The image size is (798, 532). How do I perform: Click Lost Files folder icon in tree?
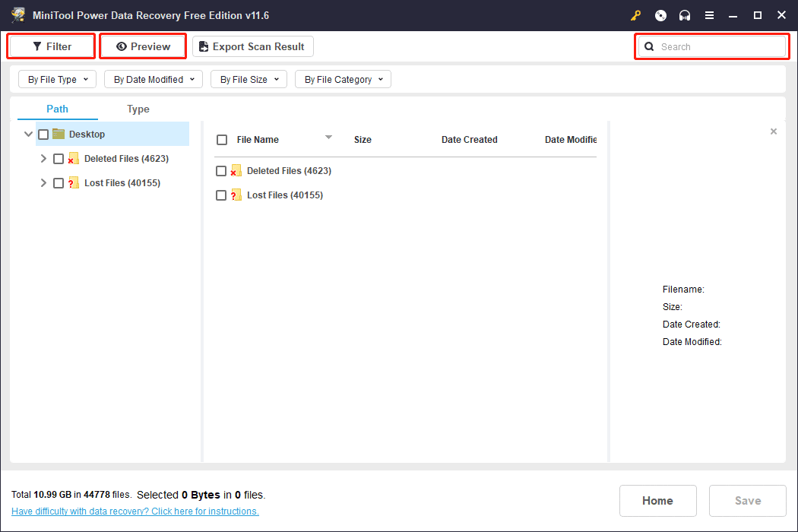(74, 182)
